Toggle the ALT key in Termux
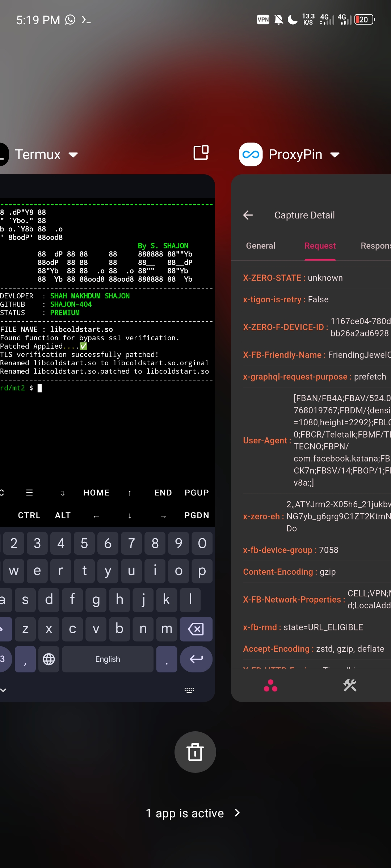 (x=63, y=515)
